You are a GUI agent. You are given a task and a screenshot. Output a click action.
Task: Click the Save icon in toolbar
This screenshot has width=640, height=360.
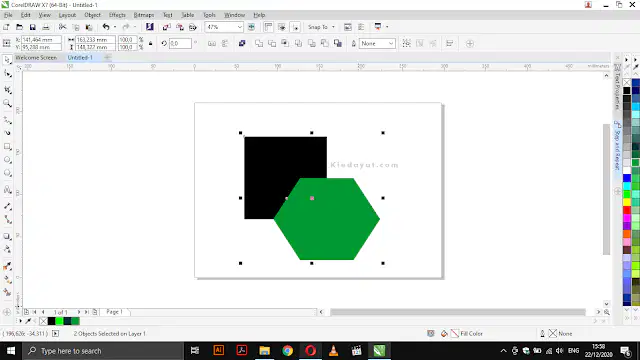(x=33, y=27)
